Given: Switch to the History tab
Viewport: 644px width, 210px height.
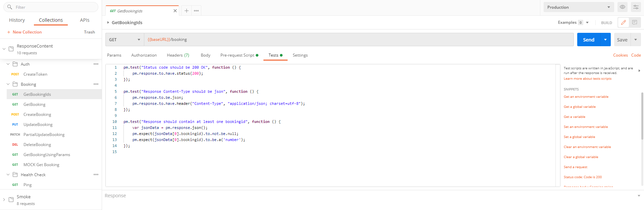Looking at the screenshot, I should point(17,20).
